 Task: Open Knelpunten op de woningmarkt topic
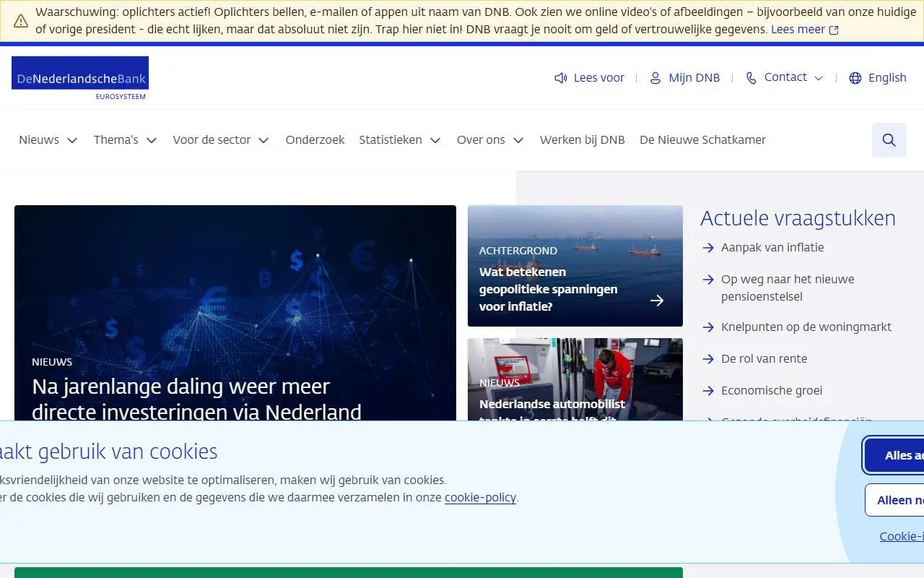[806, 327]
